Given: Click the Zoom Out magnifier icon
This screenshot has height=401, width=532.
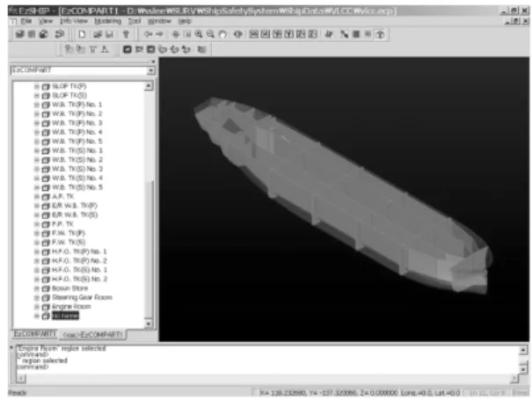Looking at the screenshot, I should pyautogui.click(x=211, y=34).
